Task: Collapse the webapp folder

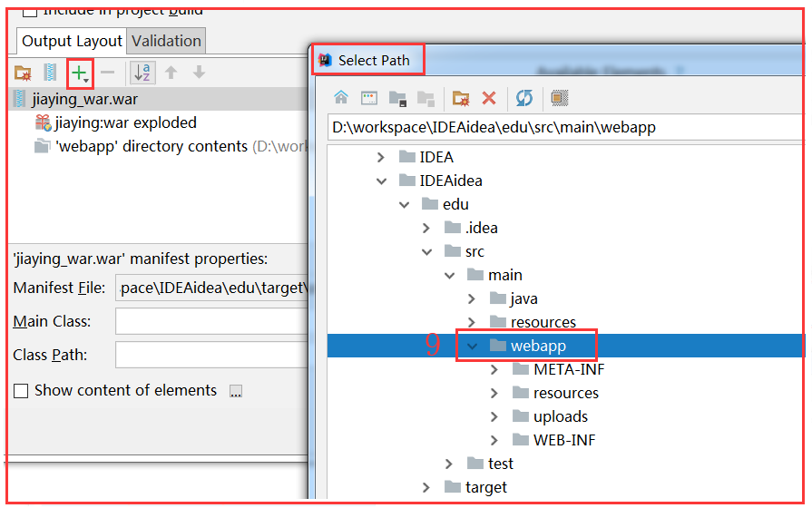Action: pos(473,347)
